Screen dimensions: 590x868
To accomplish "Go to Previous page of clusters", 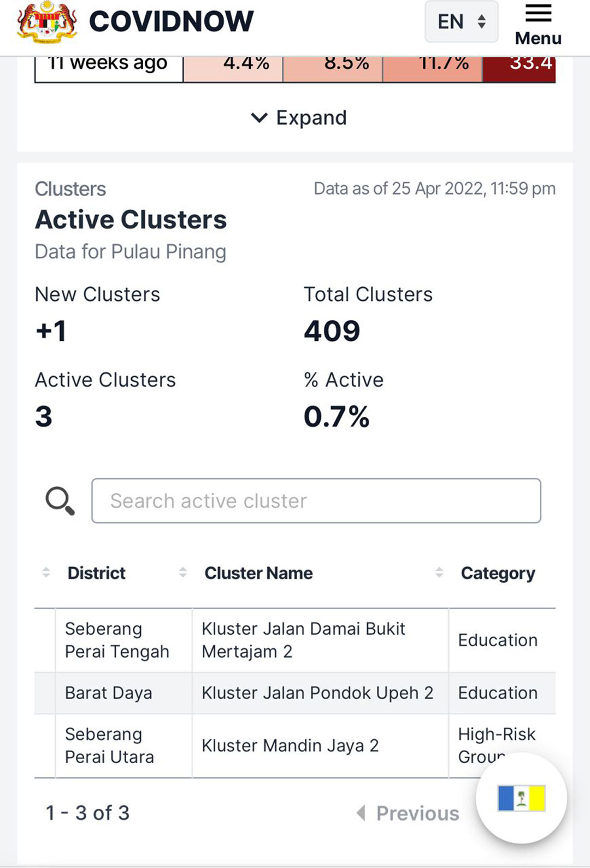I will click(x=408, y=813).
